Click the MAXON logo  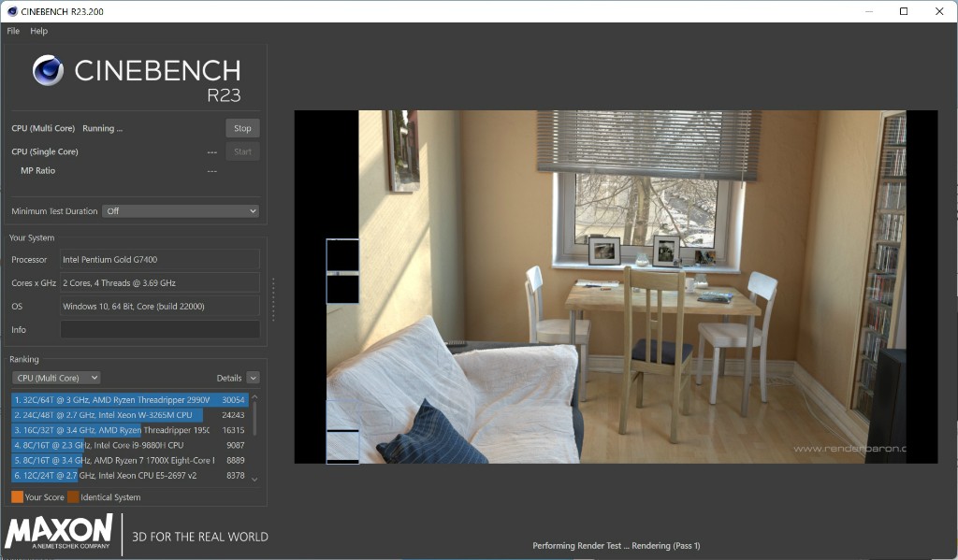point(59,531)
